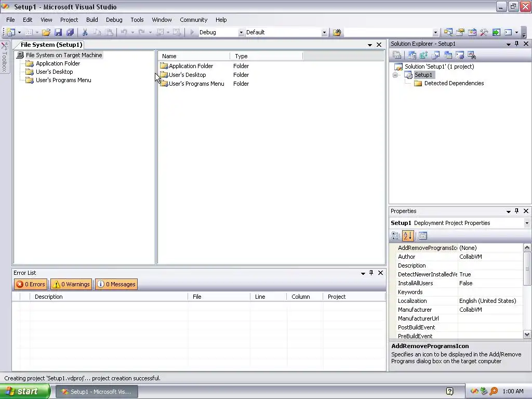The width and height of the screenshot is (532, 399).
Task: Open the Default platform dropdown
Action: pos(324,33)
